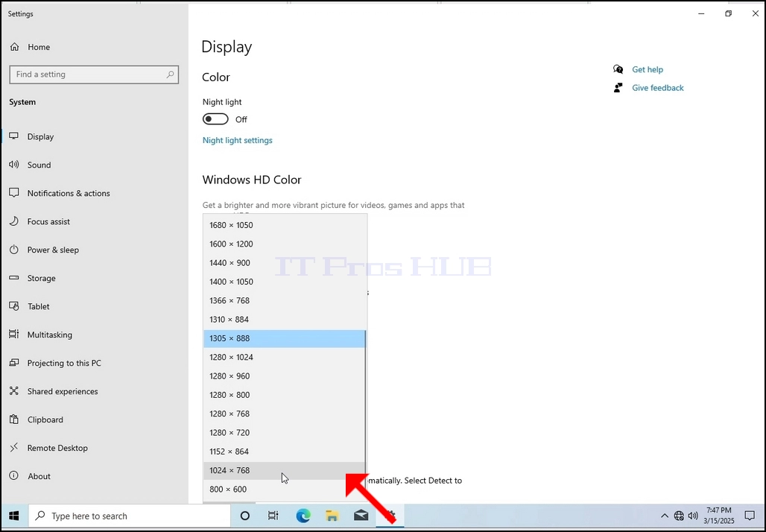Open the Home settings page
This screenshot has height=532, width=766.
[x=31, y=47]
